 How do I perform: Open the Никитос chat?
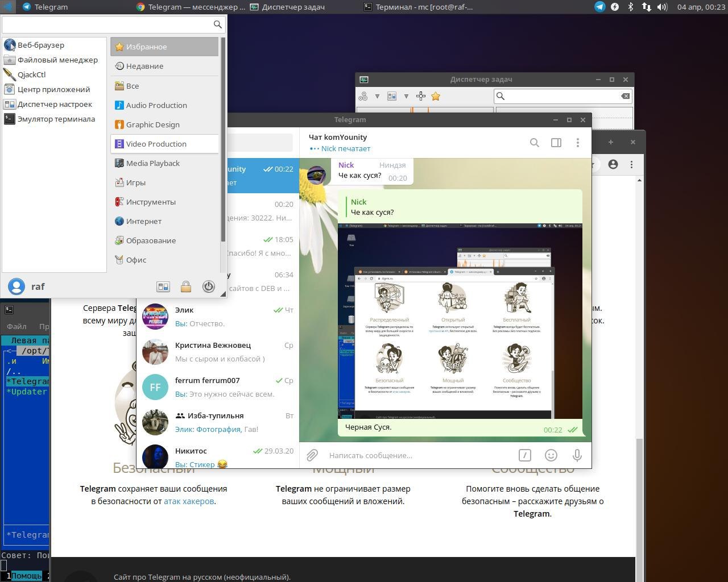[x=218, y=455]
